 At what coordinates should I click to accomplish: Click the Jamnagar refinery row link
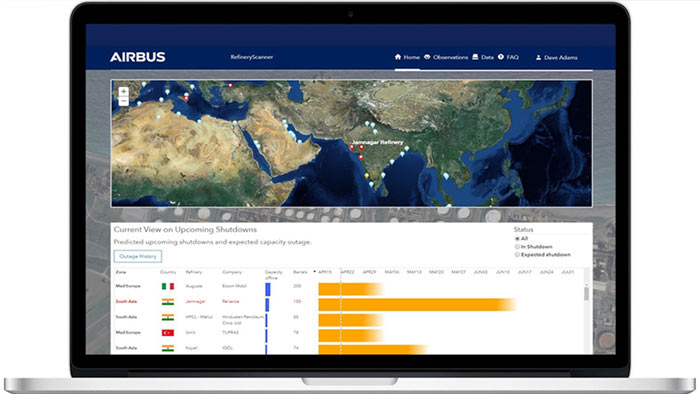point(196,302)
